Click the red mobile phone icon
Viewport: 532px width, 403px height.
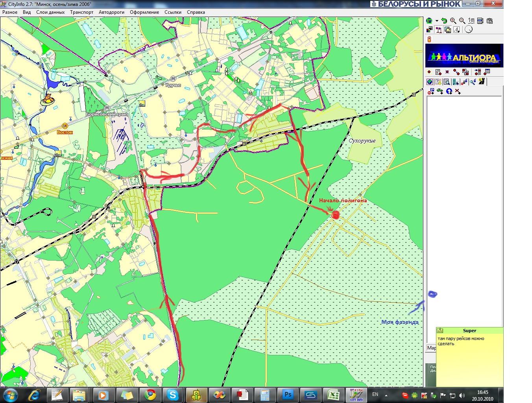[x=429, y=39]
